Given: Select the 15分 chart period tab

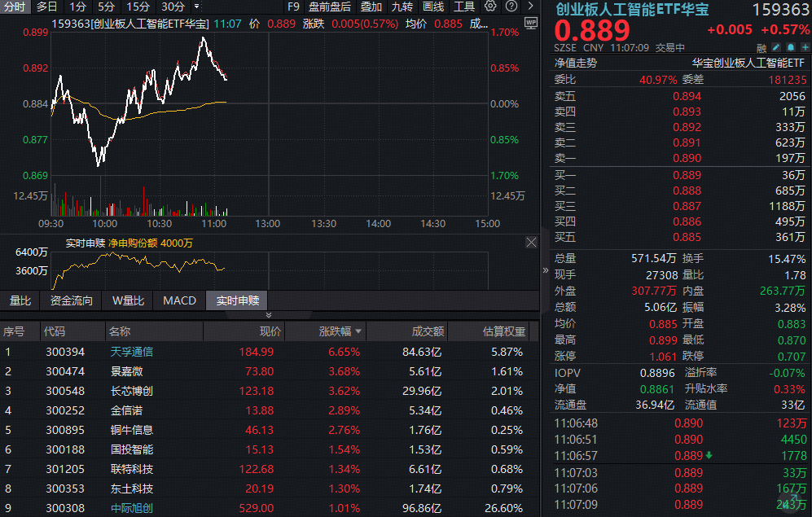Looking at the screenshot, I should point(138,7).
